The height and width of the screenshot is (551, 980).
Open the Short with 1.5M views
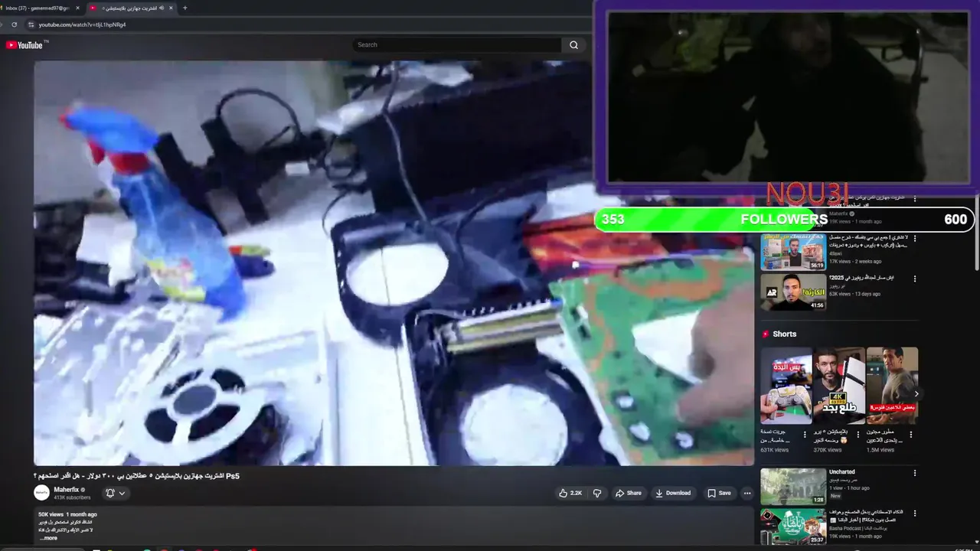tap(892, 386)
